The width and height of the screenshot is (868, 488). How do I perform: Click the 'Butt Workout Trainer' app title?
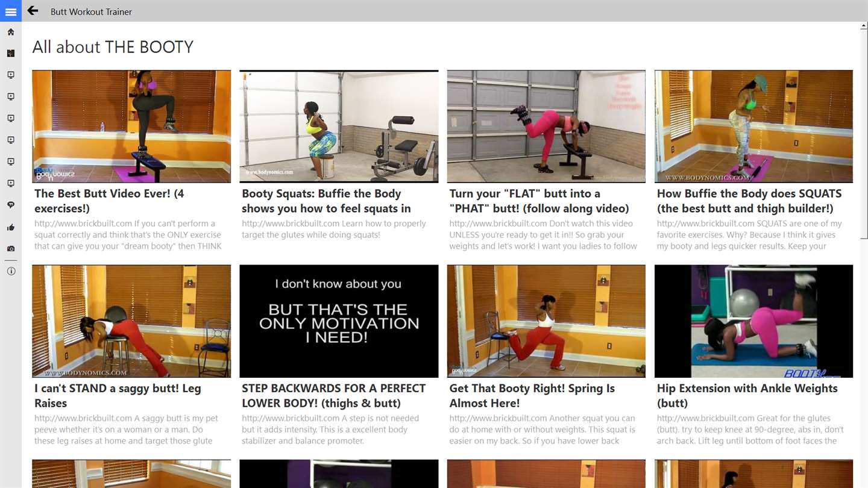(91, 11)
